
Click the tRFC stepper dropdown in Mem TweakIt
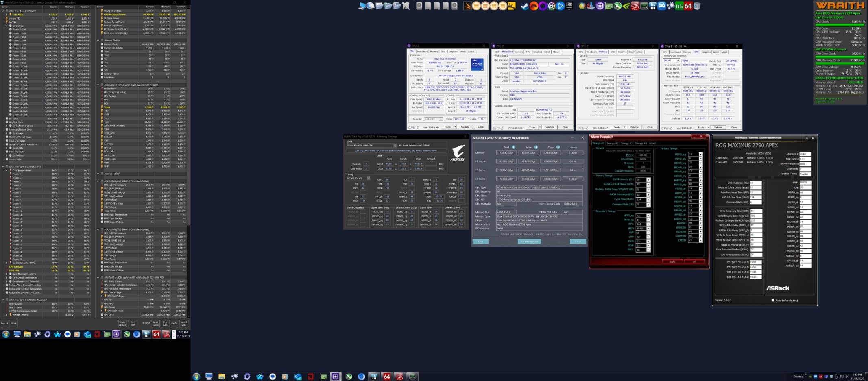pyautogui.click(x=648, y=224)
